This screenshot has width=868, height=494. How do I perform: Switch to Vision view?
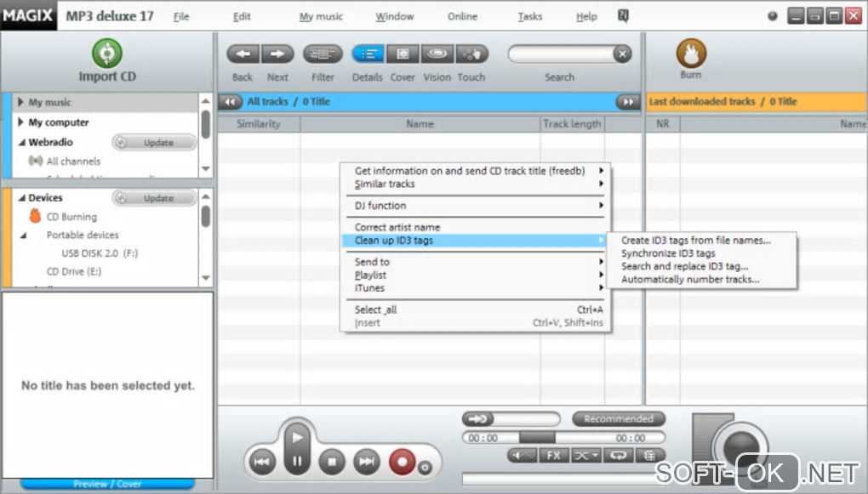(437, 54)
